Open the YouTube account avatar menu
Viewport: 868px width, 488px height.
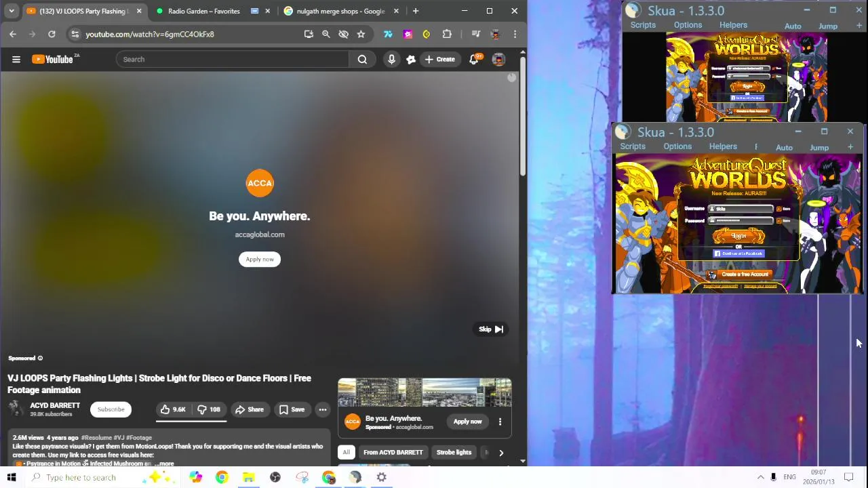pyautogui.click(x=498, y=60)
